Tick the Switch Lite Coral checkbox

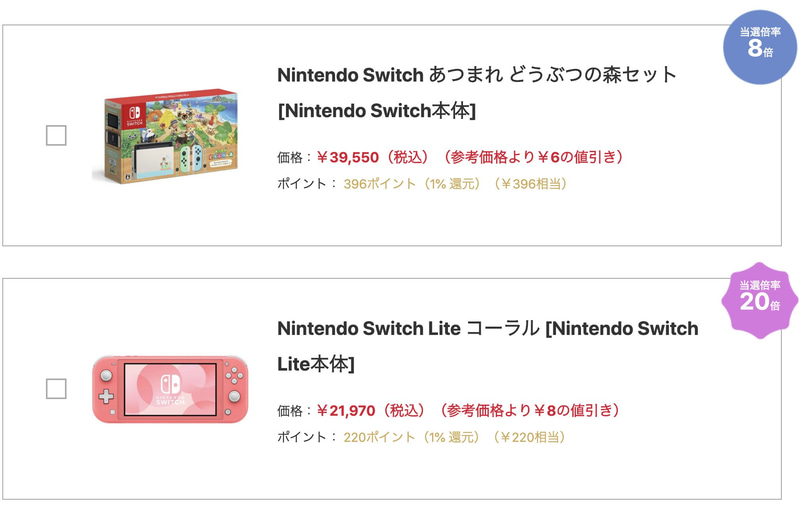tap(57, 388)
